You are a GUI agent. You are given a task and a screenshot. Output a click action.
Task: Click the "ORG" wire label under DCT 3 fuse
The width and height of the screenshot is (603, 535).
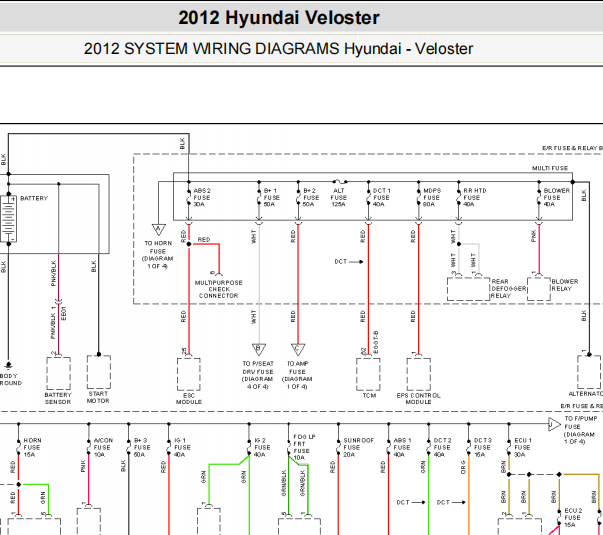463,467
